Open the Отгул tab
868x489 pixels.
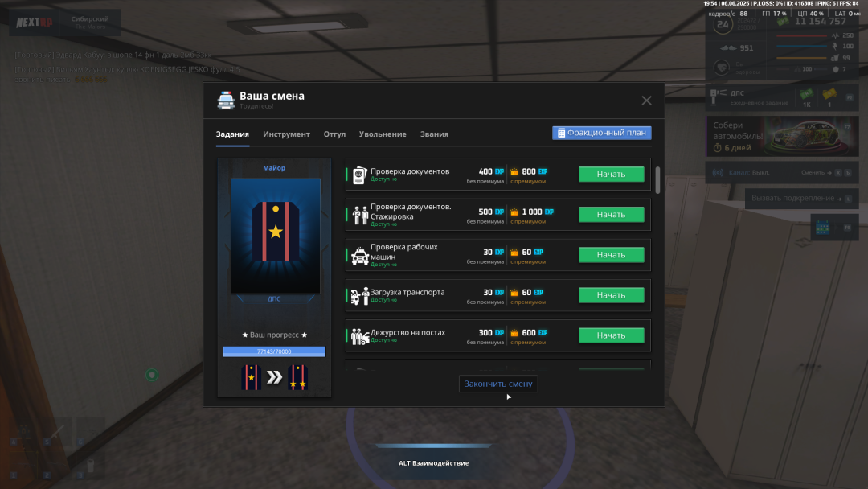(334, 134)
